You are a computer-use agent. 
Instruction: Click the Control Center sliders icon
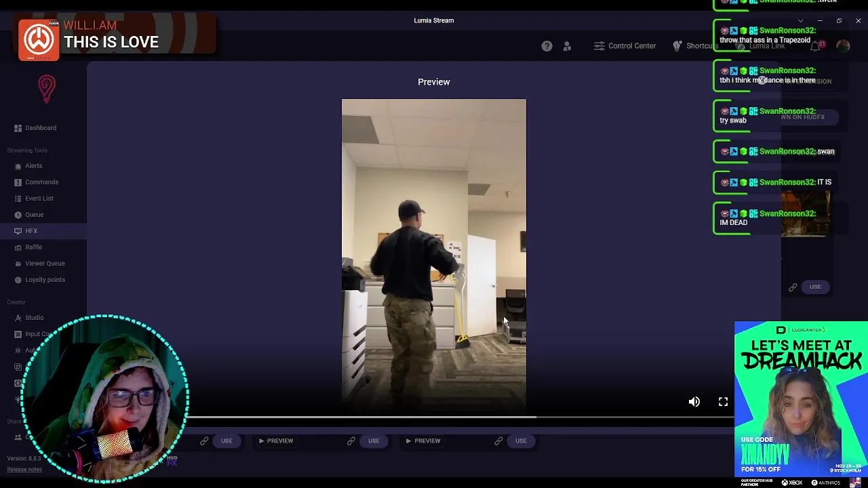(x=599, y=46)
